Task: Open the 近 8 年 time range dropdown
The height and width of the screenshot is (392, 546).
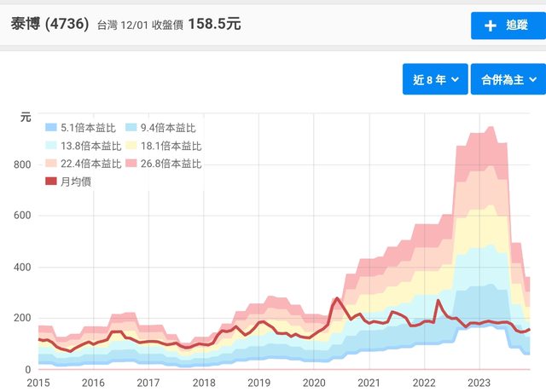Action: [x=435, y=79]
